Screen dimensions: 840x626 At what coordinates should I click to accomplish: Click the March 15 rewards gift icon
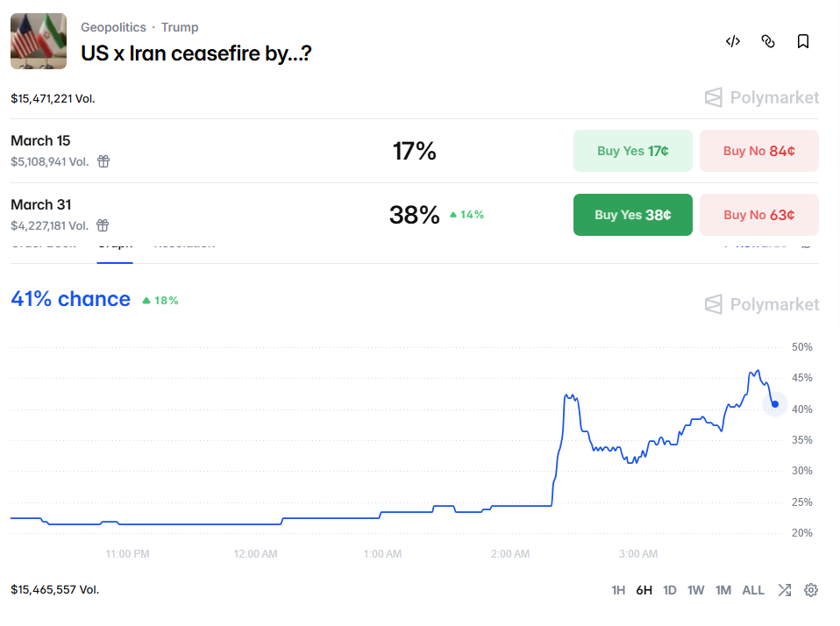click(103, 161)
